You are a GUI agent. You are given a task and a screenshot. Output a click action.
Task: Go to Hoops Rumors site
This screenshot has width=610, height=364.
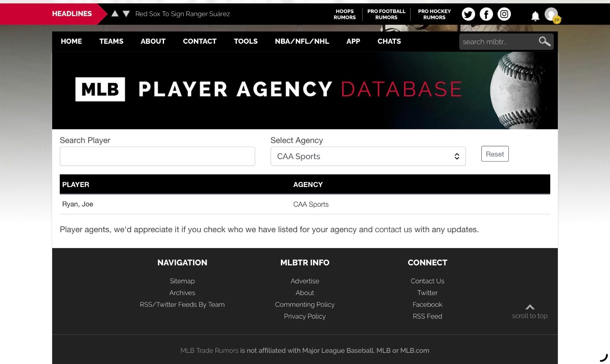click(x=344, y=14)
